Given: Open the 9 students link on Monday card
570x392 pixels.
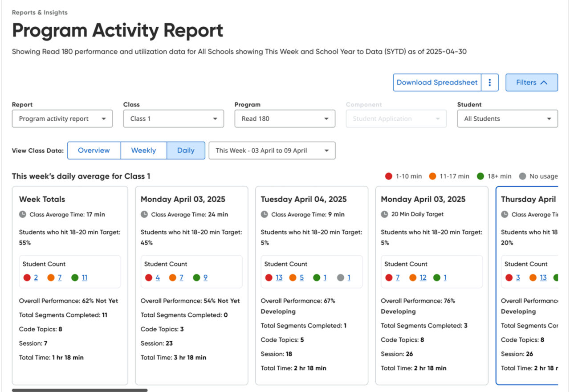Looking at the screenshot, I should [x=205, y=278].
